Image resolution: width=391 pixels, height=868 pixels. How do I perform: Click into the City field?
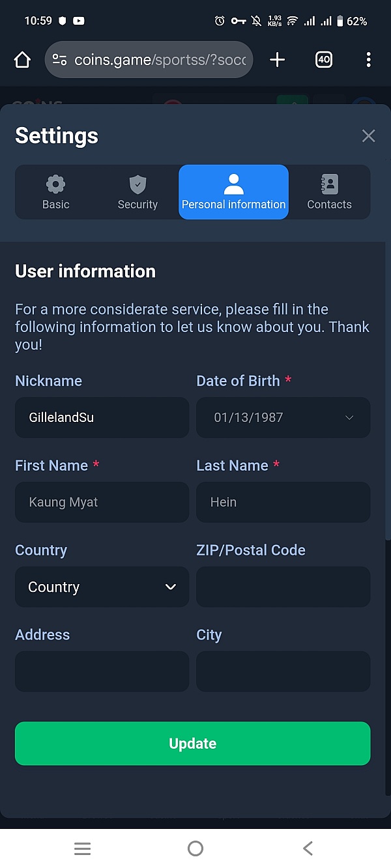tap(283, 671)
